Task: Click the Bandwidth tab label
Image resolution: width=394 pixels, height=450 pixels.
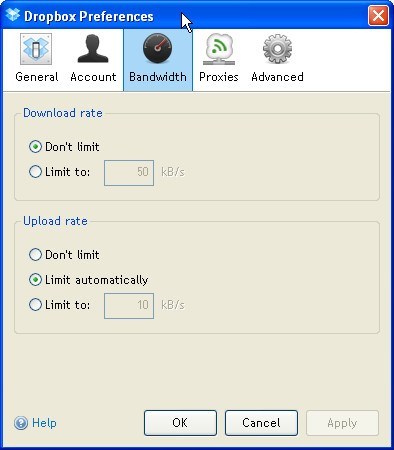Action: click(x=158, y=77)
